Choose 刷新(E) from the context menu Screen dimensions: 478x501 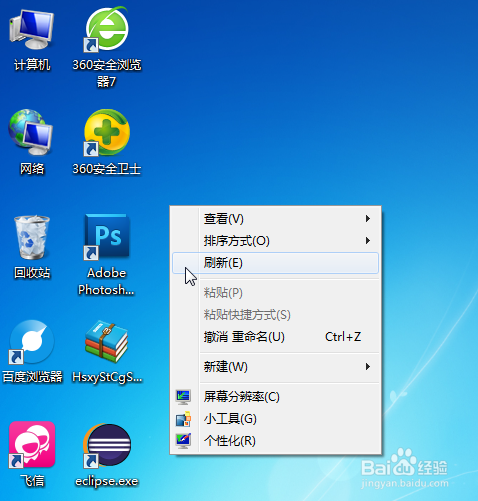[x=275, y=263]
